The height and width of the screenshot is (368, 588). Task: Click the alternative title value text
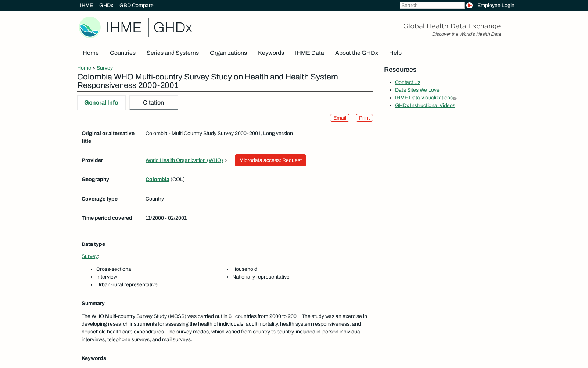point(219,134)
